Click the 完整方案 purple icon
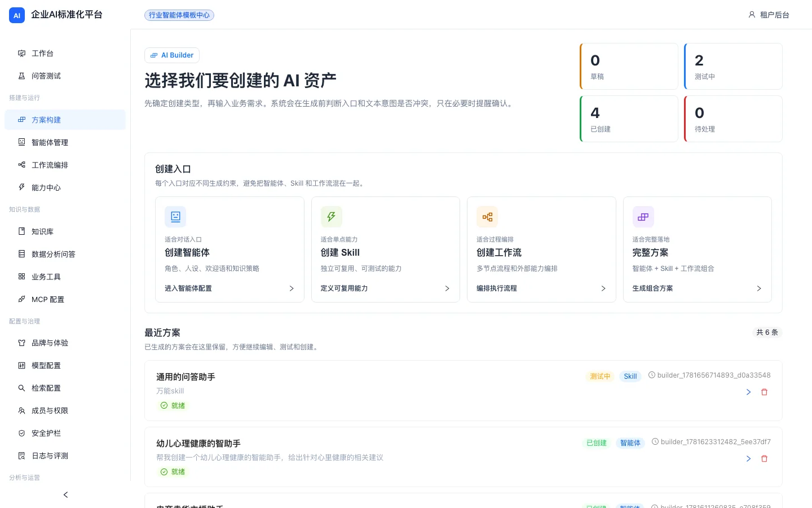812x508 pixels. tap(643, 217)
